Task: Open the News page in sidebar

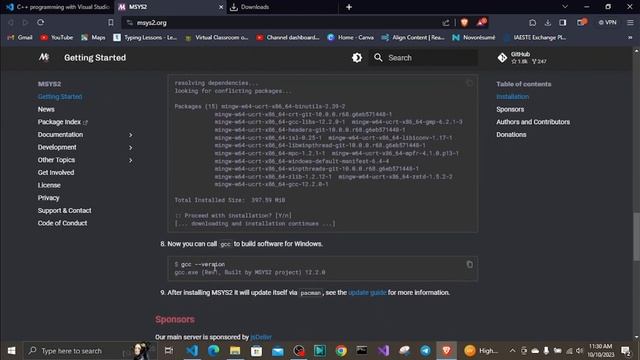Action: (46, 109)
